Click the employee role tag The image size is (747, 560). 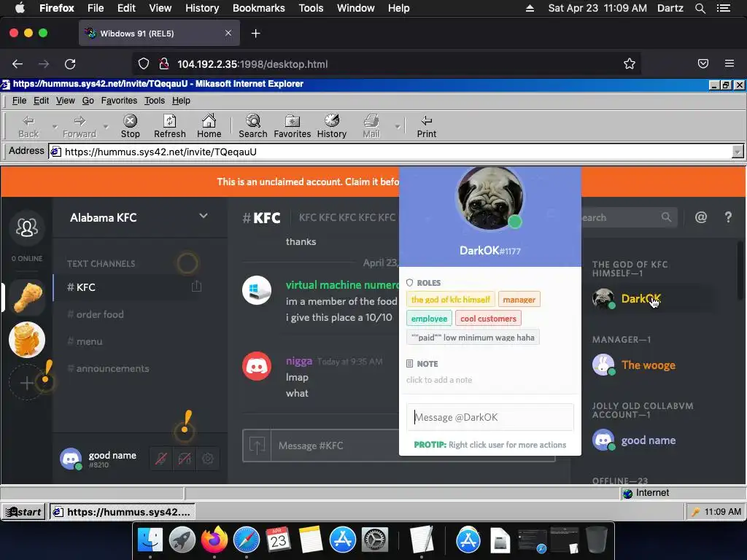429,319
